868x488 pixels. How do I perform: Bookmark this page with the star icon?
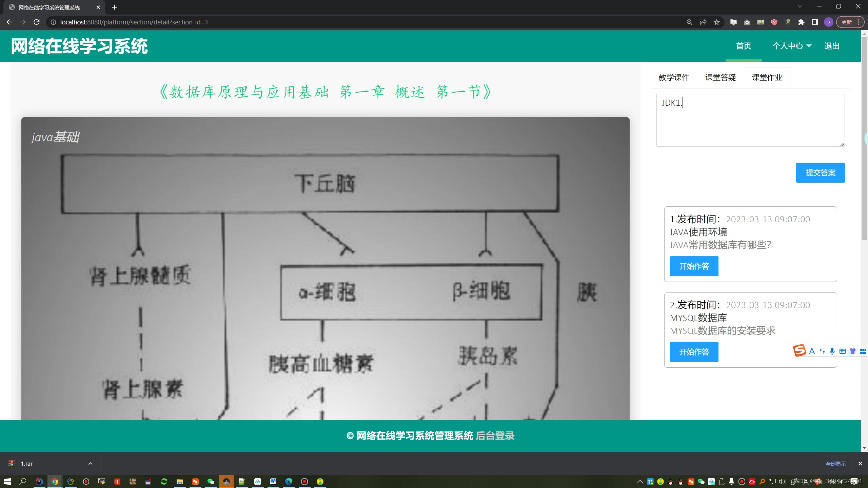tap(716, 22)
